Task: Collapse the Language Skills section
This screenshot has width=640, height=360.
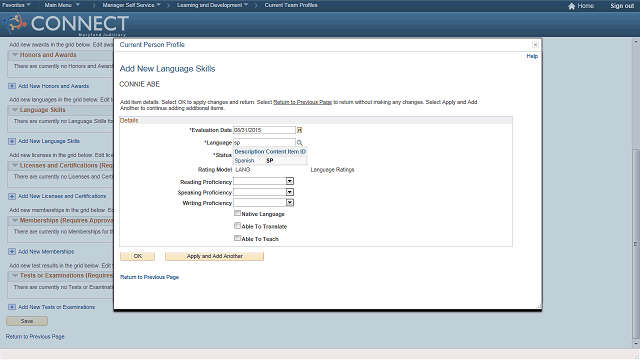Action: 15,110
